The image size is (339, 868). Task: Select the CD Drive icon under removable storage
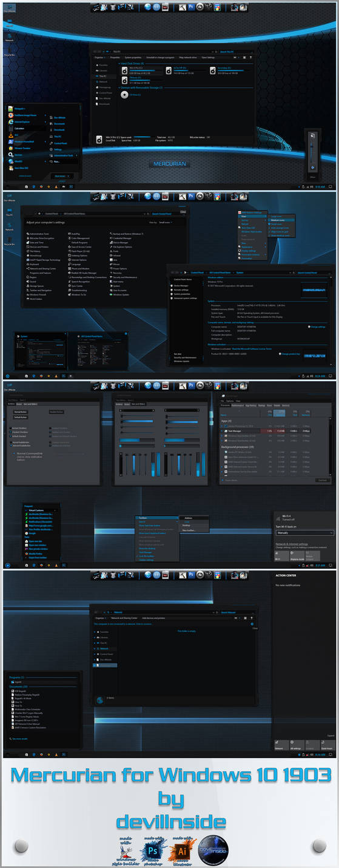click(124, 95)
